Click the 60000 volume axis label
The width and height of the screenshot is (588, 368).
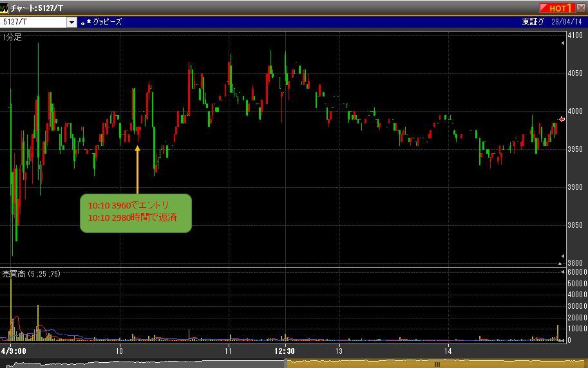click(x=578, y=272)
